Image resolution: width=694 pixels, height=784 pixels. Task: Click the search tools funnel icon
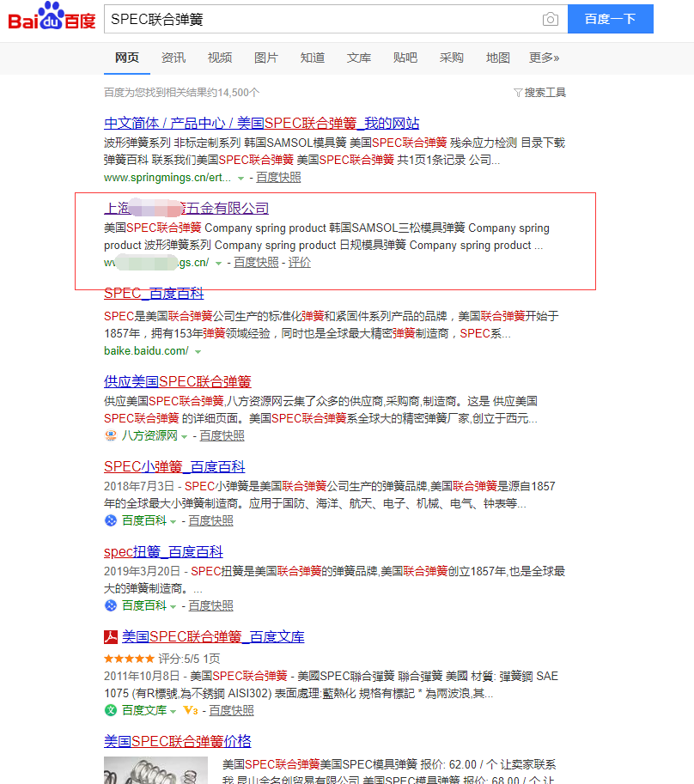[518, 93]
